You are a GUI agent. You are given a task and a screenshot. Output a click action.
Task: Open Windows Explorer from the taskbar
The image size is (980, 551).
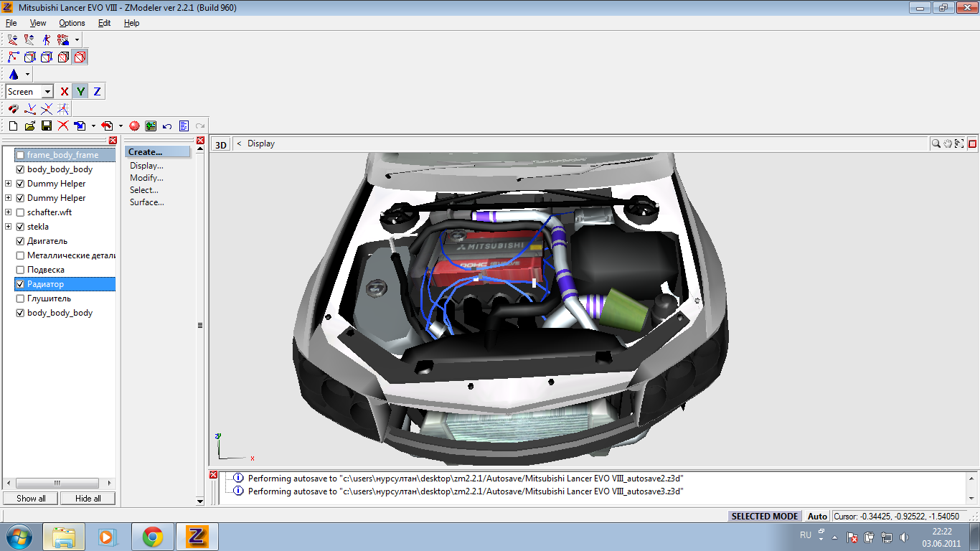click(64, 537)
